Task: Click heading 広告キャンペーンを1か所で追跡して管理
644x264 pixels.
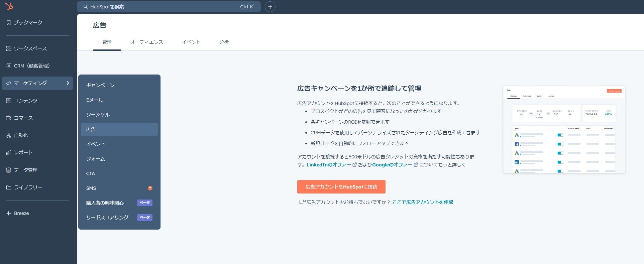Action: pos(359,89)
